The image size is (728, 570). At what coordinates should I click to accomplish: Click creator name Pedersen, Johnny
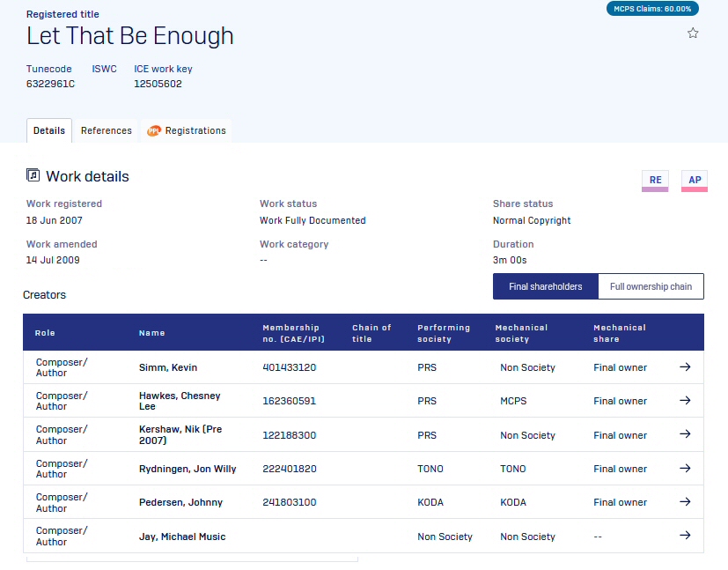pyautogui.click(x=180, y=502)
